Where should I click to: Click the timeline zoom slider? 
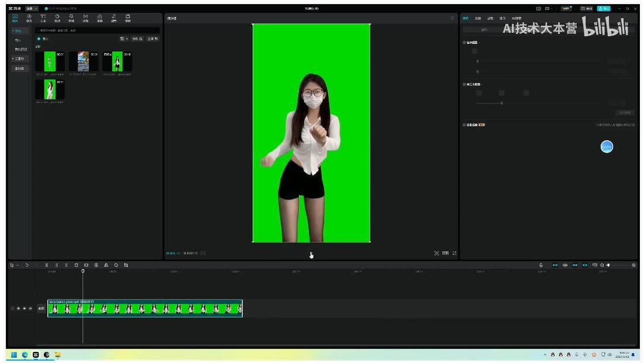pos(608,265)
